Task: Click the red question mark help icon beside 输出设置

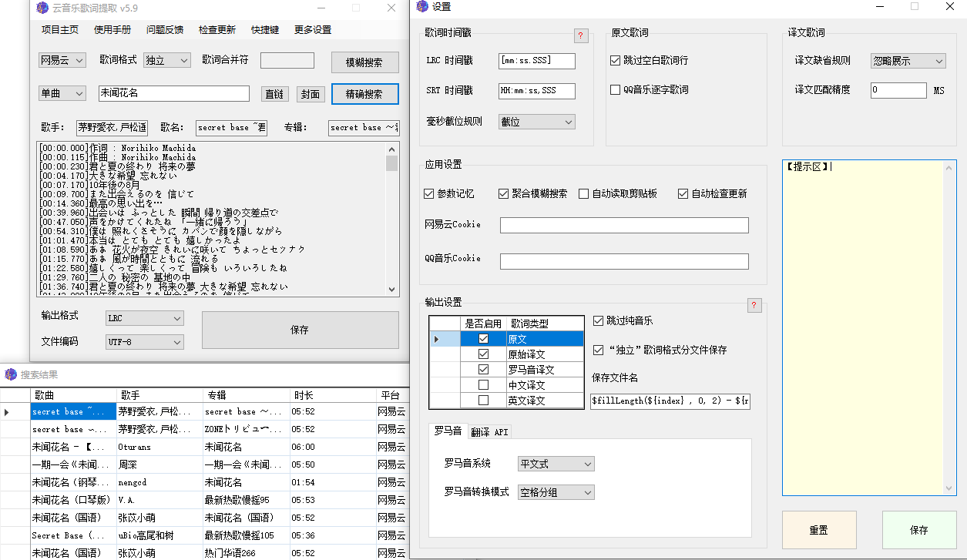Action: click(754, 305)
